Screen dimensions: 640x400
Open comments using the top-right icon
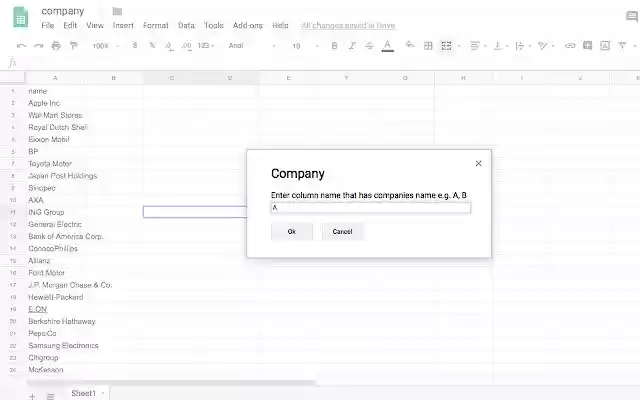[x=632, y=16]
